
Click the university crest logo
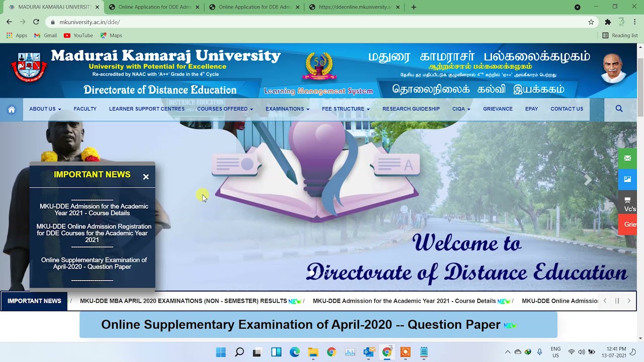(x=29, y=67)
